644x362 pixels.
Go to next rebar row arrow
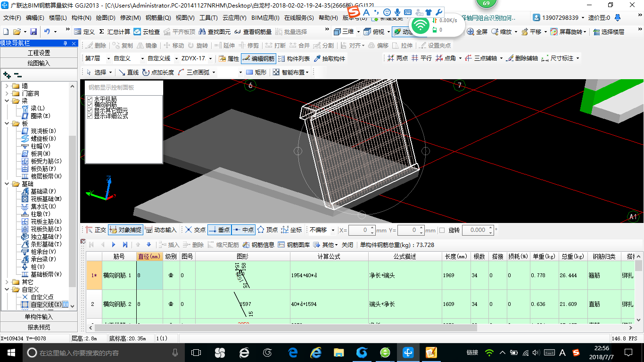pos(114,245)
